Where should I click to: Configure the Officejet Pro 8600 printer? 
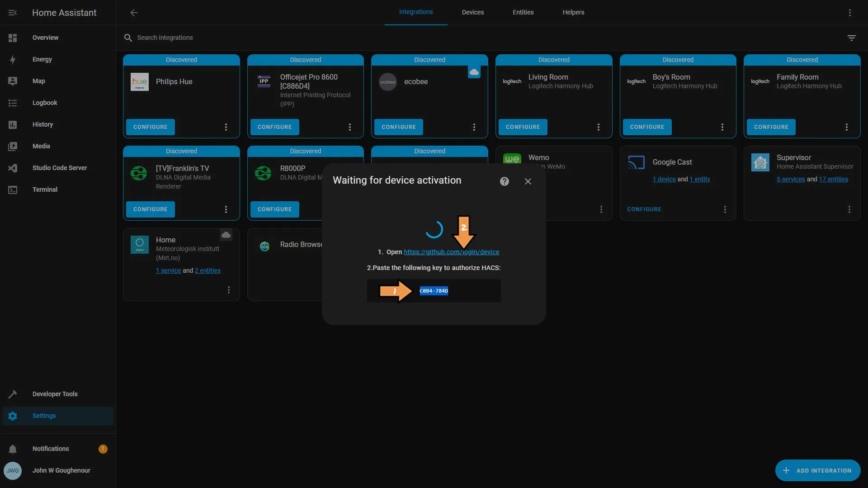pyautogui.click(x=275, y=127)
